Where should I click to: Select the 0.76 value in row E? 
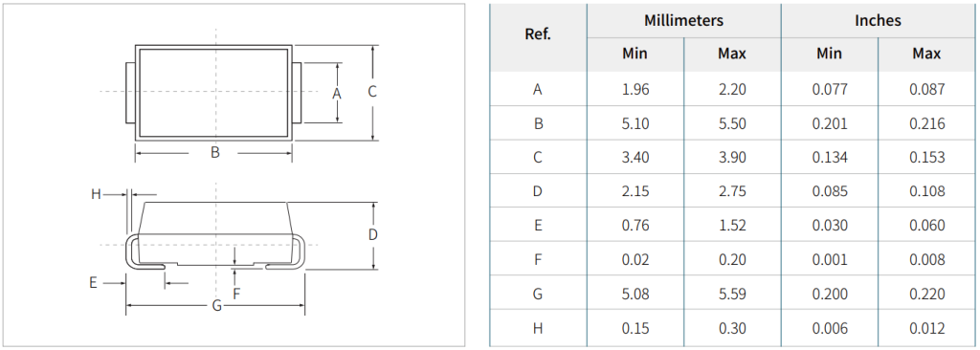(635, 225)
